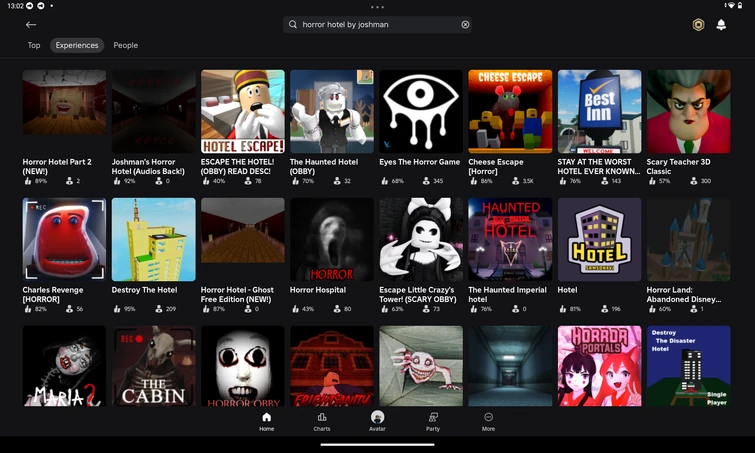Tap the clock showing 13:02
Screen dimensions: 755x453
(15, 6)
